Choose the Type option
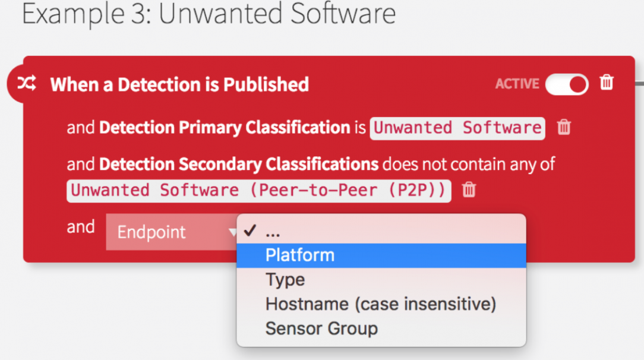The width and height of the screenshot is (644, 360). coord(285,280)
